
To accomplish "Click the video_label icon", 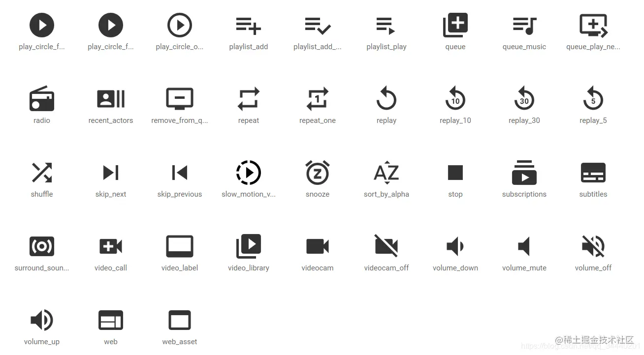I will (x=180, y=246).
